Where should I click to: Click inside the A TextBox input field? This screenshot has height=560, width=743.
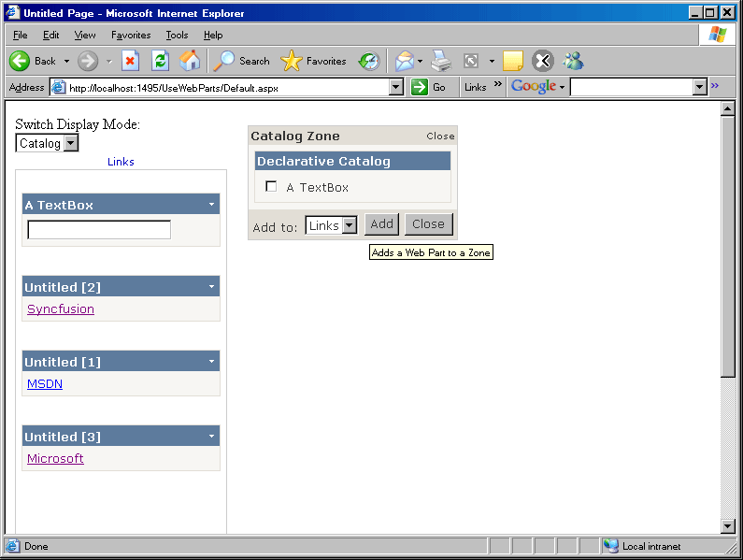point(99,230)
